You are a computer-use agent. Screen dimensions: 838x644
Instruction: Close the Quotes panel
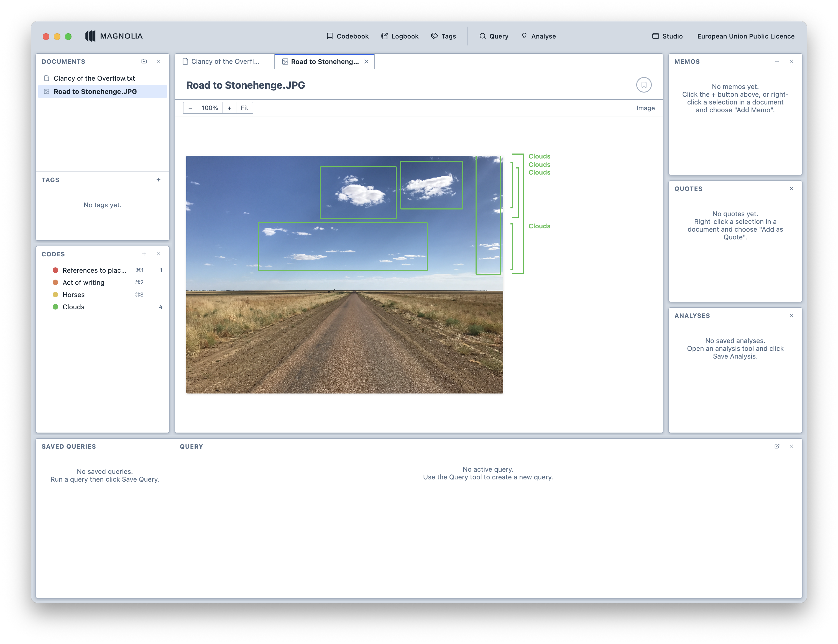coord(791,189)
